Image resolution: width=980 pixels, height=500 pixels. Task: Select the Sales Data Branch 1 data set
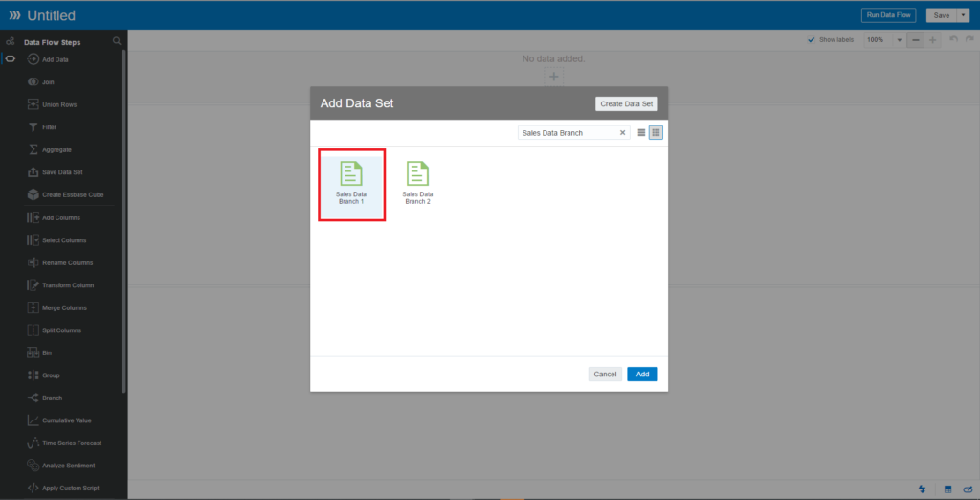[x=351, y=185]
